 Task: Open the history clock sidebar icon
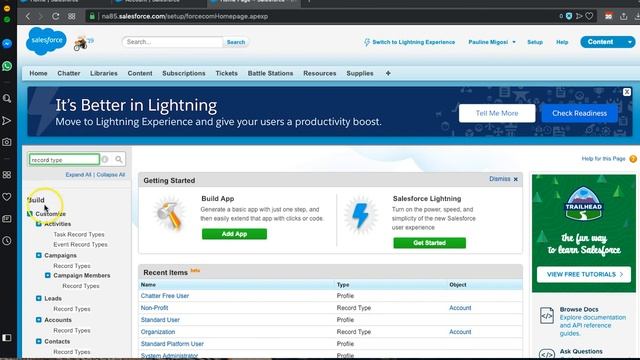7,241
